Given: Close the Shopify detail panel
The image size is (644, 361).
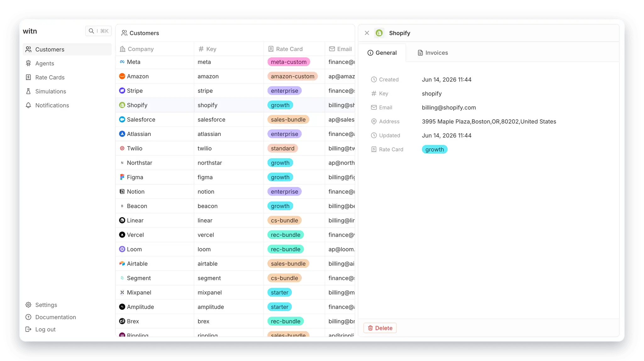Looking at the screenshot, I should pyautogui.click(x=367, y=33).
